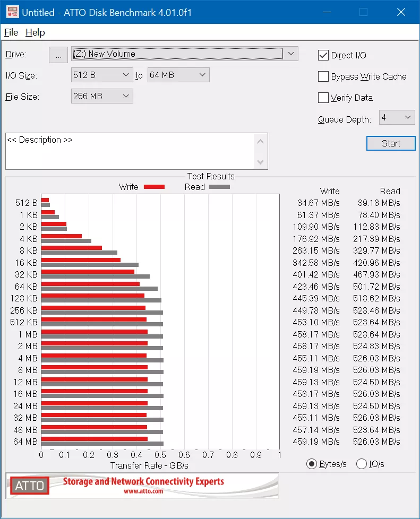
Task: Open the Help menu
Action: pos(35,32)
